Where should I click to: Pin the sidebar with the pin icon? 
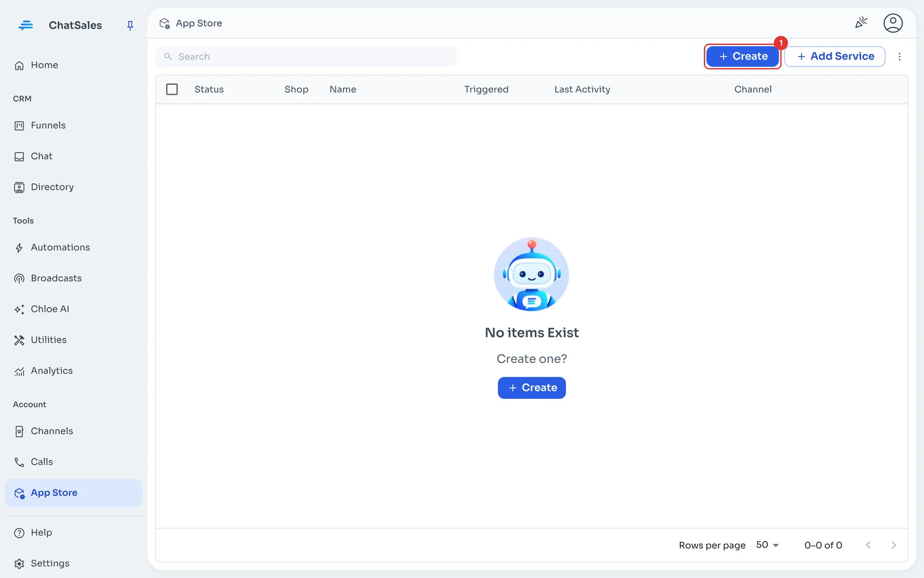point(130,25)
